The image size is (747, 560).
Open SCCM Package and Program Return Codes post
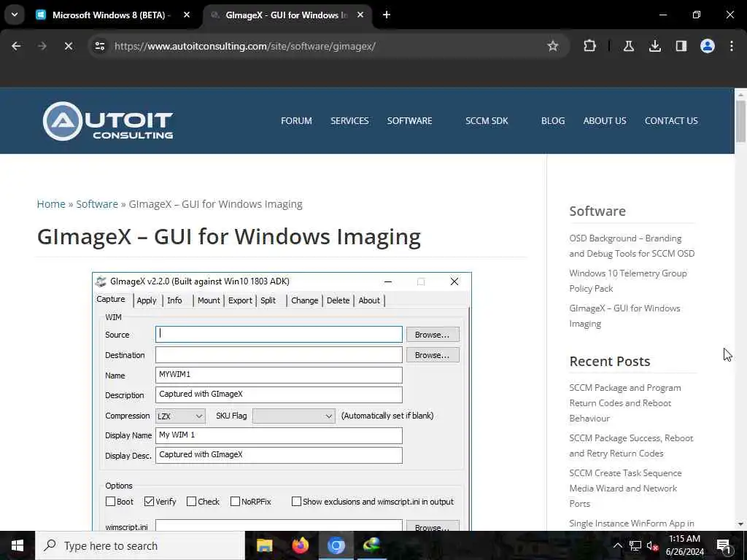(x=625, y=402)
